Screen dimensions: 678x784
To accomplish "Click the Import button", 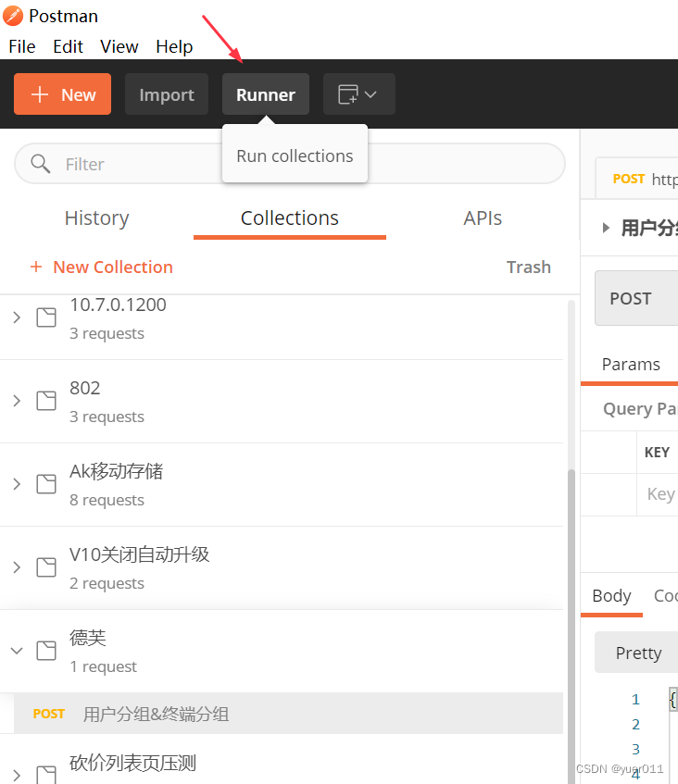I will click(x=167, y=94).
